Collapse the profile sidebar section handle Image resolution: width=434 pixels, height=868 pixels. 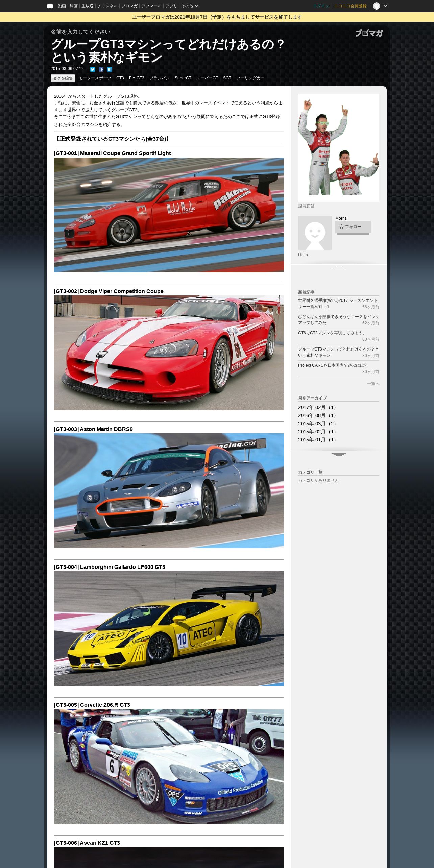339,268
